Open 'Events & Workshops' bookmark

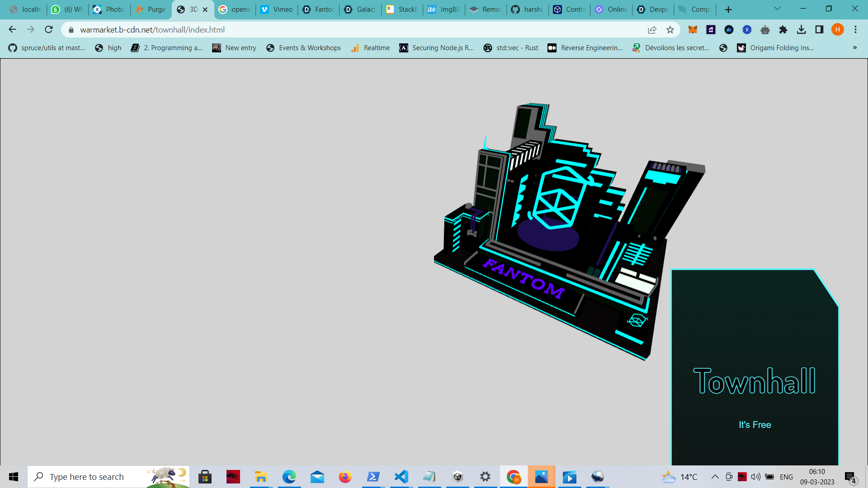pyautogui.click(x=304, y=48)
